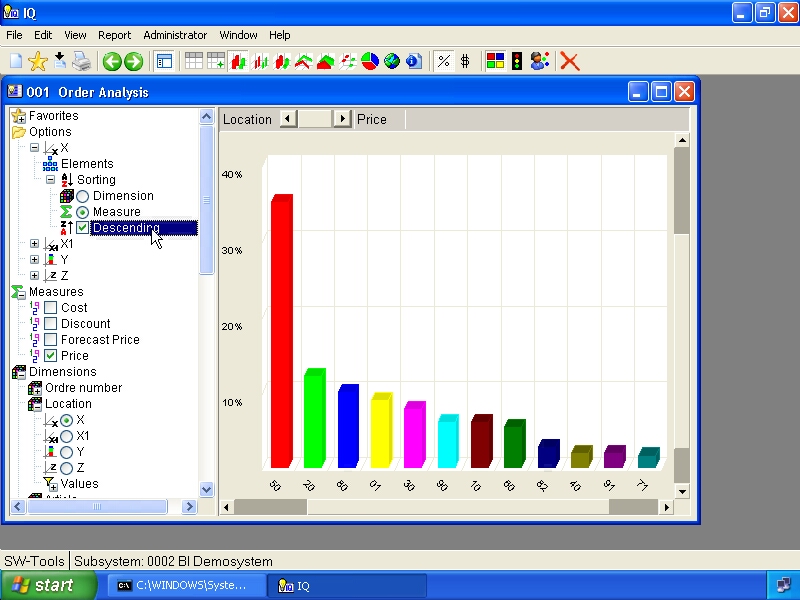Select the Dimension sorting radio button

coord(82,196)
